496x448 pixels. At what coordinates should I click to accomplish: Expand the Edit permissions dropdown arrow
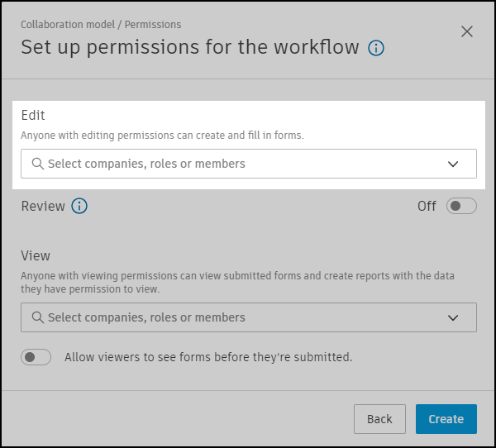453,164
